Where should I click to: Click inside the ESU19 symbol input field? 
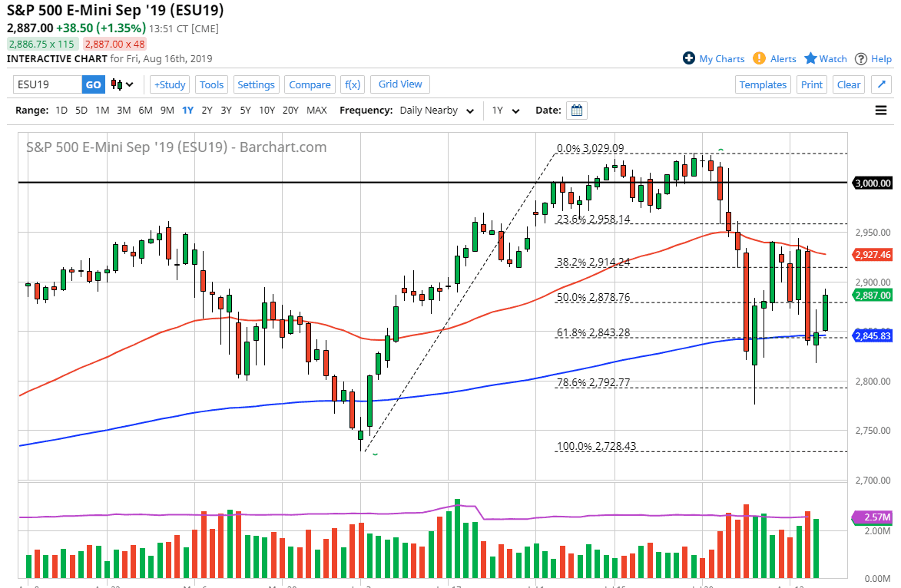[x=46, y=84]
